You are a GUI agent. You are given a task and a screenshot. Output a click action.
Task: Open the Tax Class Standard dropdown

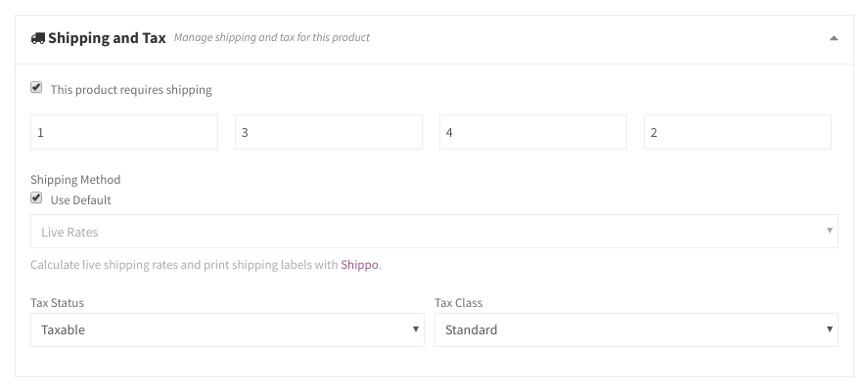coord(636,330)
